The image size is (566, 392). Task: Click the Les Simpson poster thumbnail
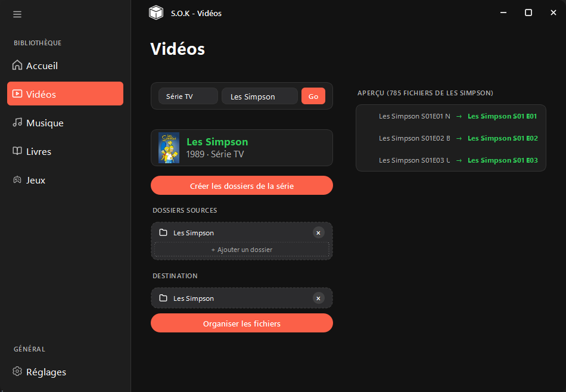[169, 148]
